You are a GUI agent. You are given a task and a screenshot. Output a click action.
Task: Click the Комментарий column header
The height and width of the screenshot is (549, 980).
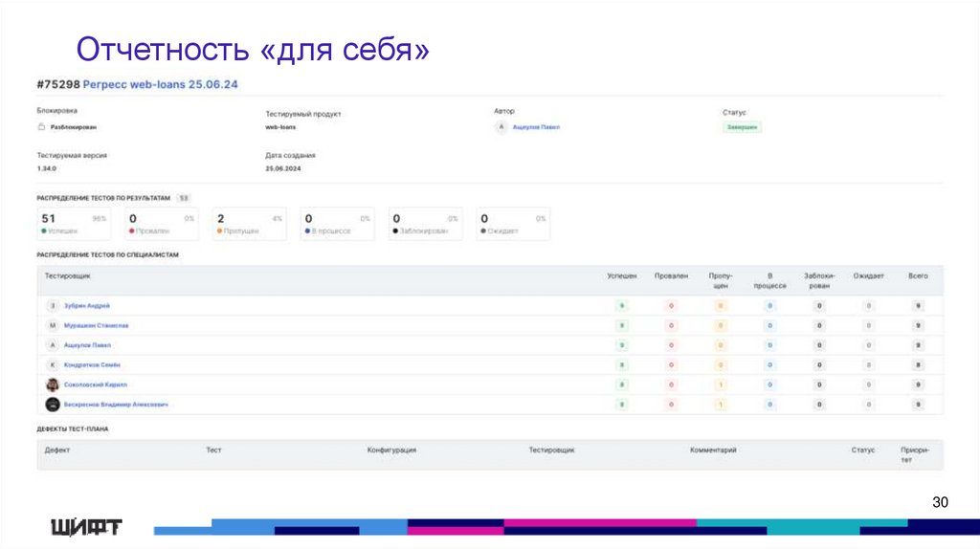click(x=713, y=450)
